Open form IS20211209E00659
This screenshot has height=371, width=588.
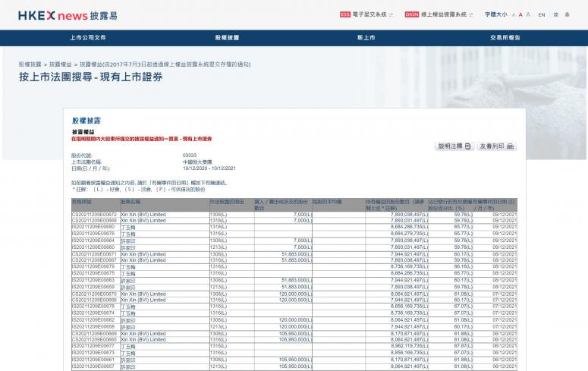click(93, 287)
